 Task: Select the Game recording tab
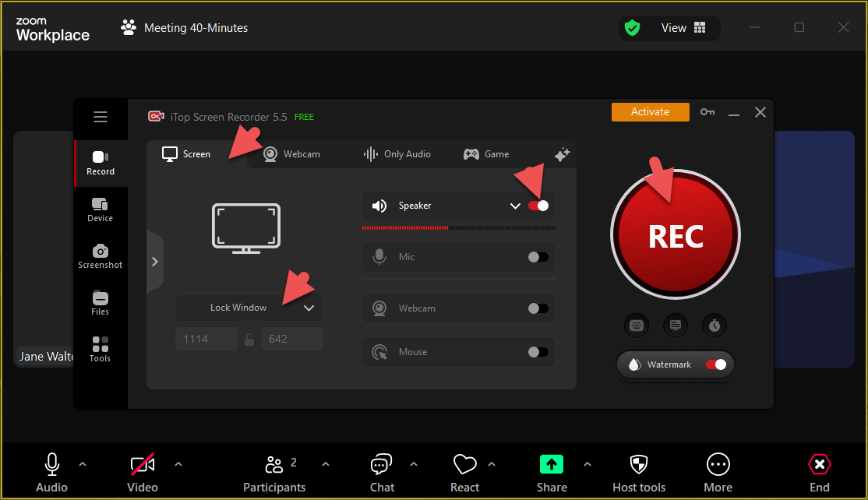click(x=486, y=153)
